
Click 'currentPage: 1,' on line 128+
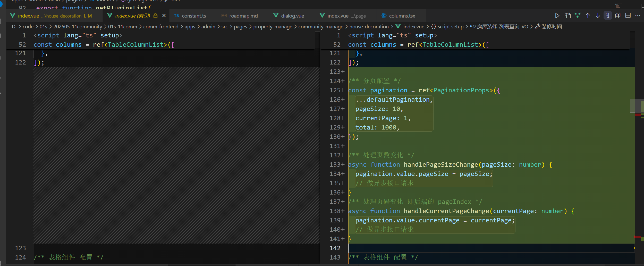click(x=383, y=118)
